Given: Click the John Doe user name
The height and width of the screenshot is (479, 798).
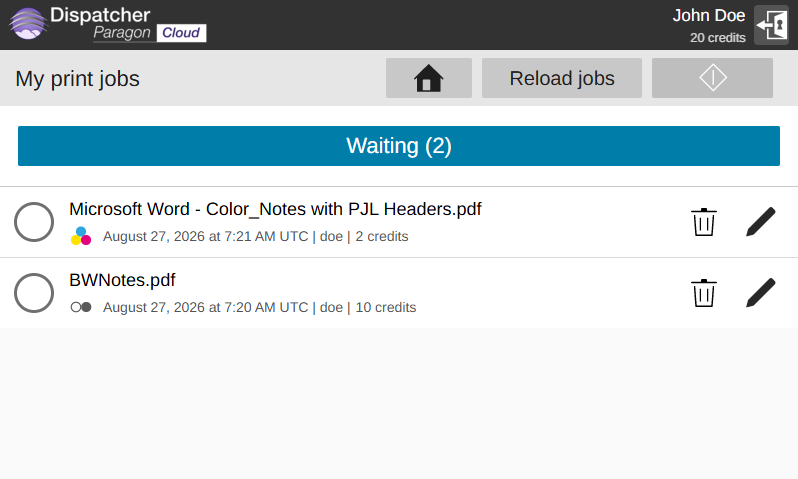Looking at the screenshot, I should pos(708,16).
